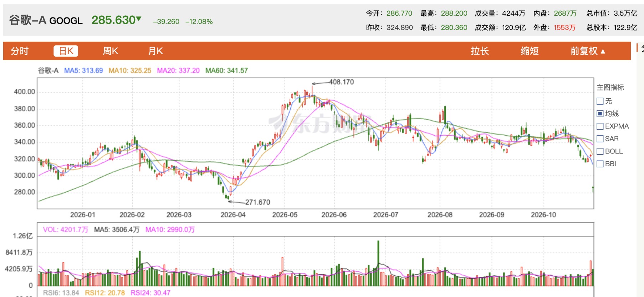Click the MA20: 337.20 legend label
Screen dimensions: 644x297
tap(178, 71)
